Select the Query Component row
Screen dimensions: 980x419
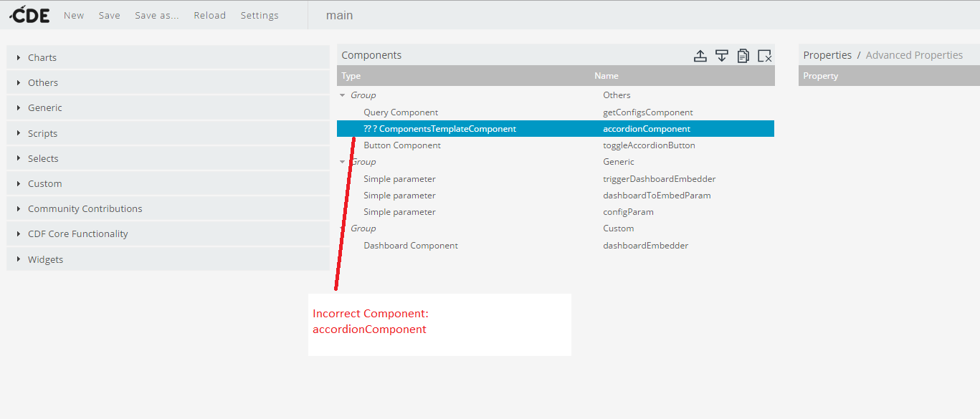[x=556, y=112]
